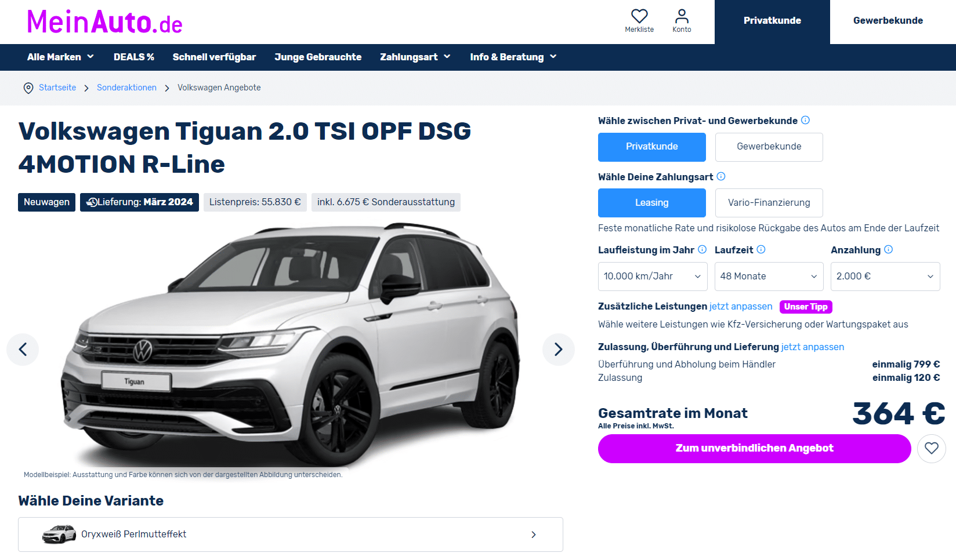Open info icon next to Laufleistung im Jahr
The image size is (956, 560).
coord(702,249)
